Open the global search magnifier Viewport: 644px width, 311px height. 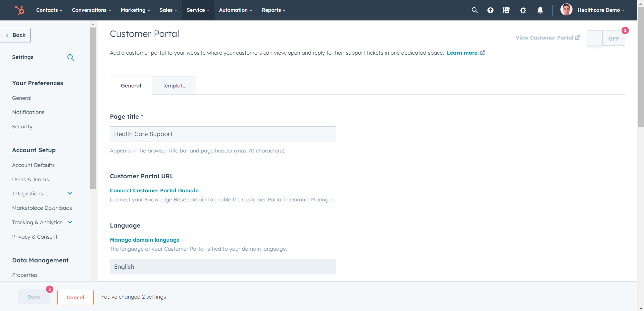(475, 10)
